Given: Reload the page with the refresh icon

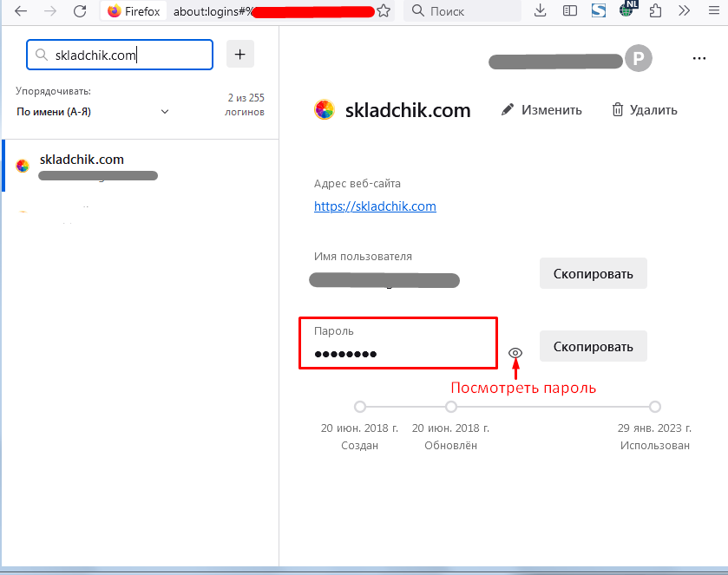Looking at the screenshot, I should coord(80,10).
